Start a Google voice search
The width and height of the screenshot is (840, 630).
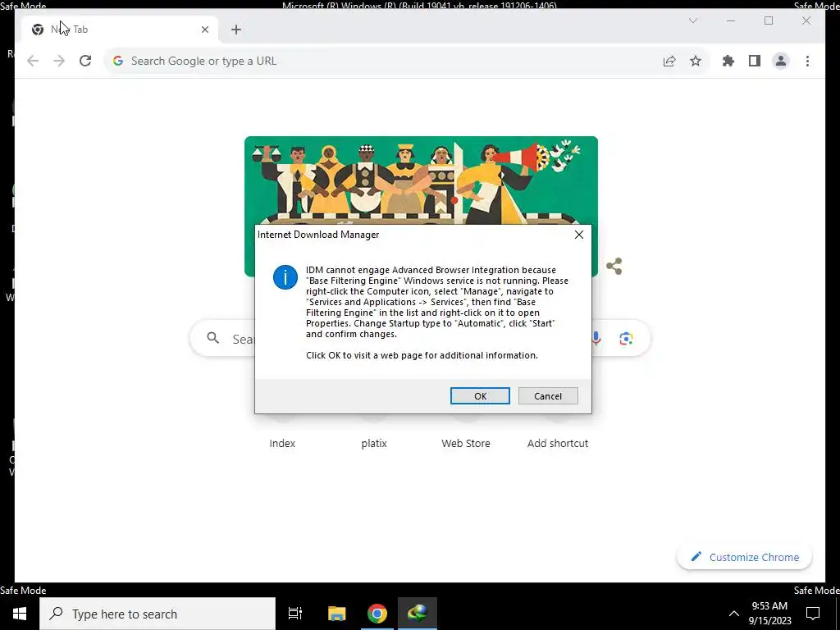pyautogui.click(x=596, y=338)
